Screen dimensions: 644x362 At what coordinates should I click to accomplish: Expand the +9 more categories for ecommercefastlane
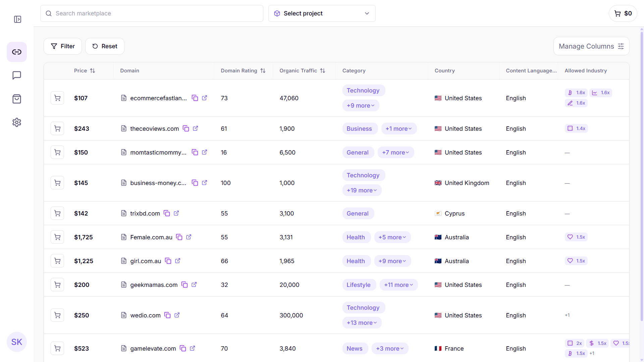(x=361, y=105)
